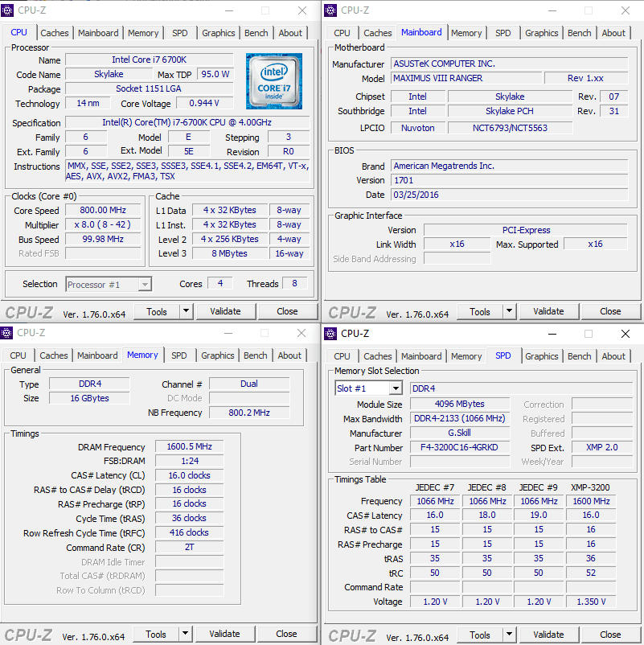Image resolution: width=644 pixels, height=645 pixels.
Task: Open Graphics tab in the Mainboard window
Action: click(542, 33)
